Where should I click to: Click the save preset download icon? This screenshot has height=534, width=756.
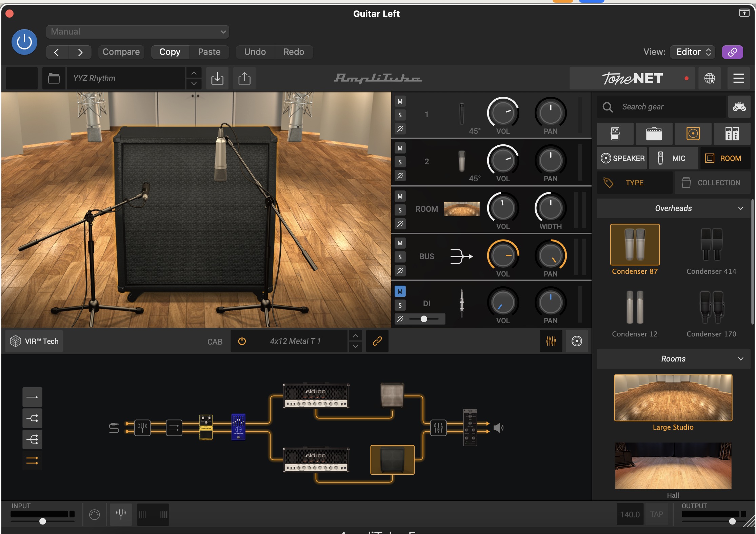pyautogui.click(x=217, y=78)
